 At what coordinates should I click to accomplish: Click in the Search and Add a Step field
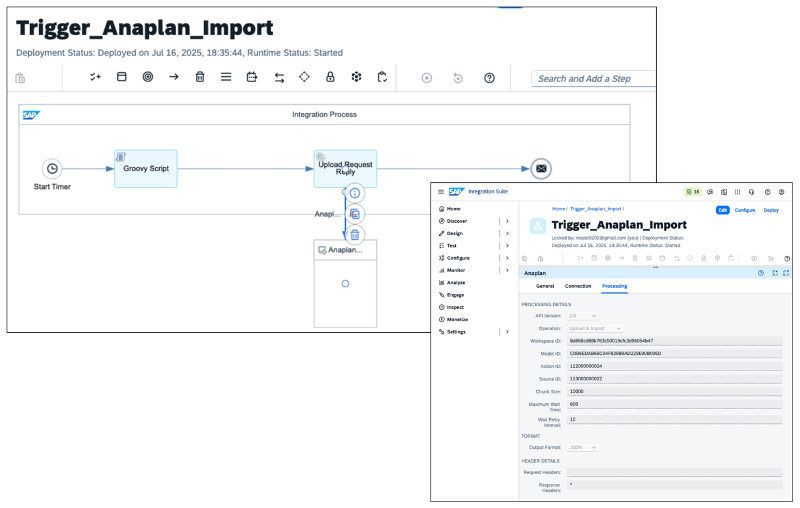[x=593, y=79]
